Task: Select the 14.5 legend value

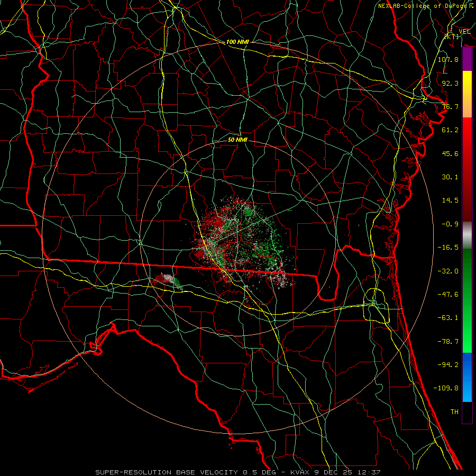Action: pyautogui.click(x=450, y=200)
